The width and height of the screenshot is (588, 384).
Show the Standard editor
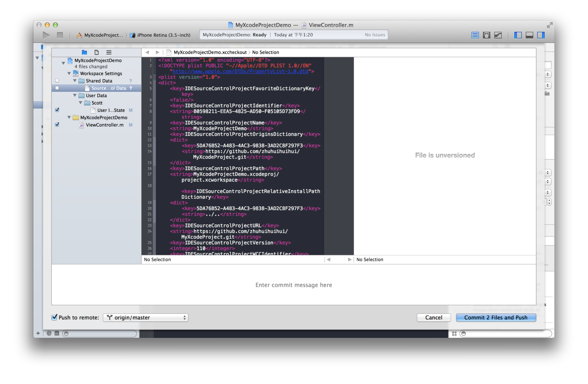coord(475,35)
